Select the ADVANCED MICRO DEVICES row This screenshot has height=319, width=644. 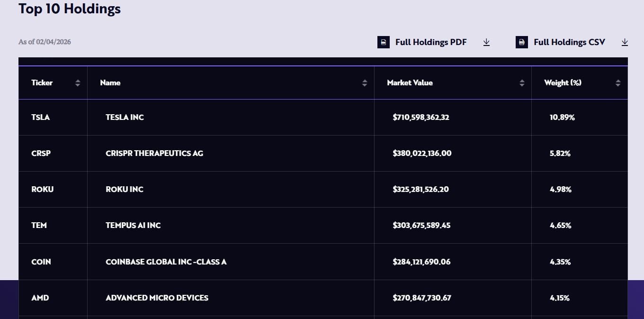157,298
